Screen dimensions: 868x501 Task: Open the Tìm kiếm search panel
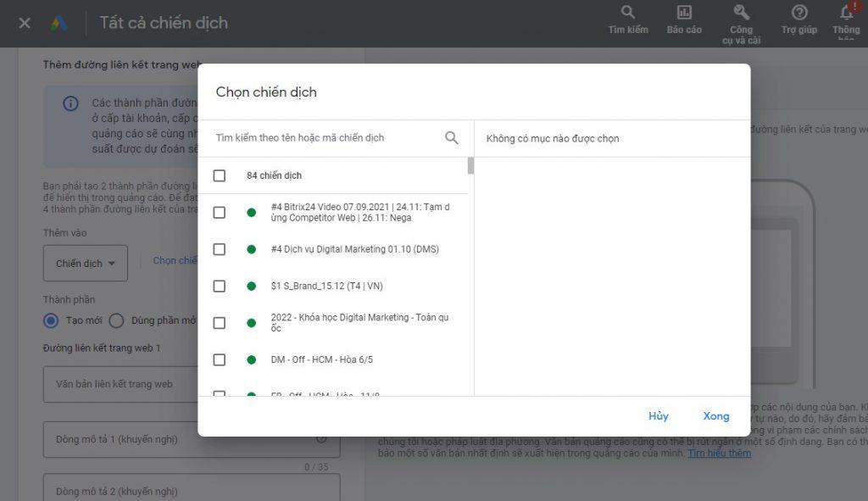(627, 19)
